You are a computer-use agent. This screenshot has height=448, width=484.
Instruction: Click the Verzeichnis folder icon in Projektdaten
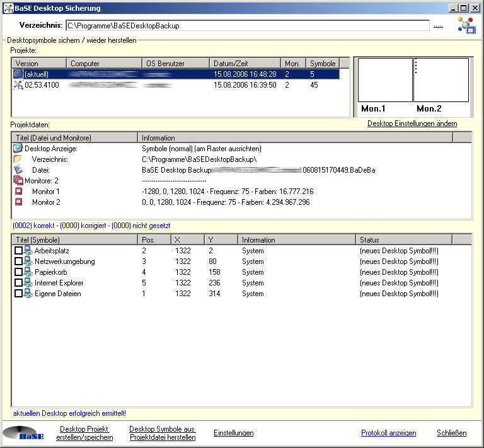[18, 159]
